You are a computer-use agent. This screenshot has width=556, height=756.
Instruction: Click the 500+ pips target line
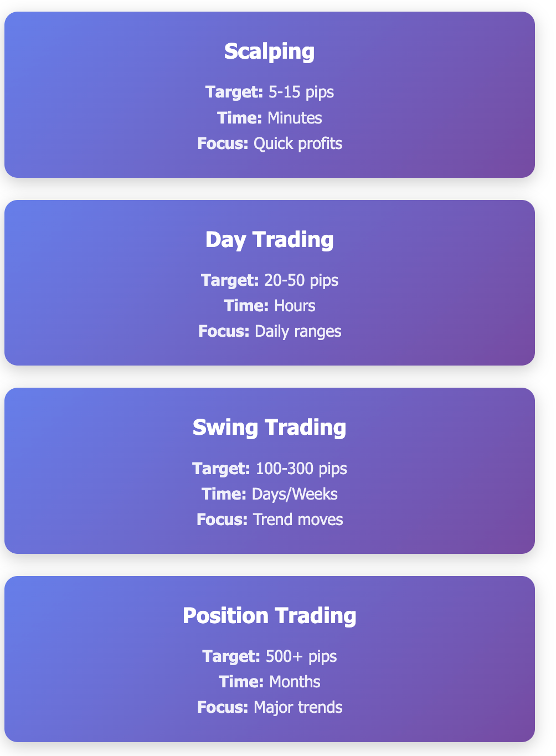point(270,656)
